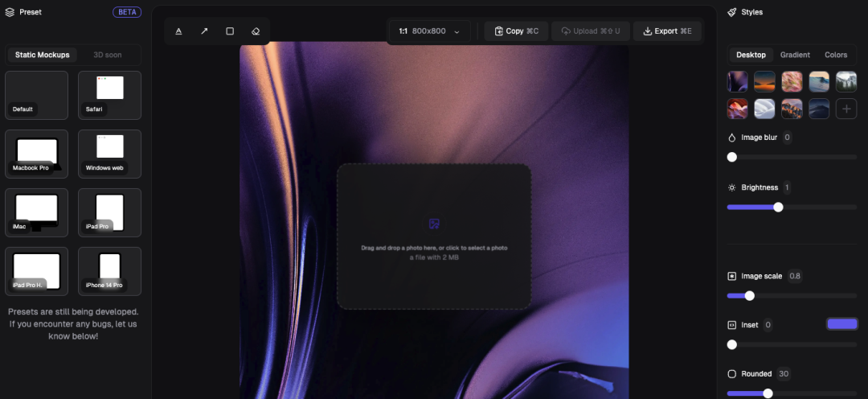Click the Preset layers icon
868x399 pixels.
tap(10, 12)
